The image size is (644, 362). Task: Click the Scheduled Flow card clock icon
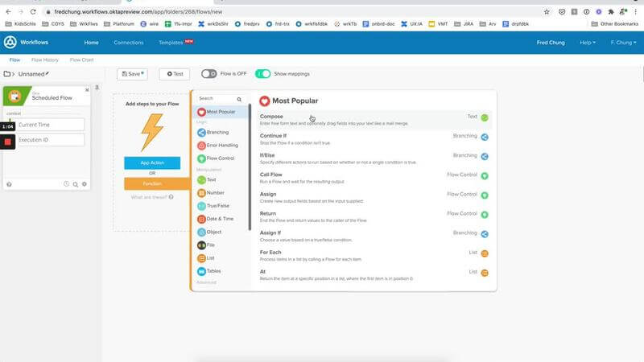click(66, 184)
